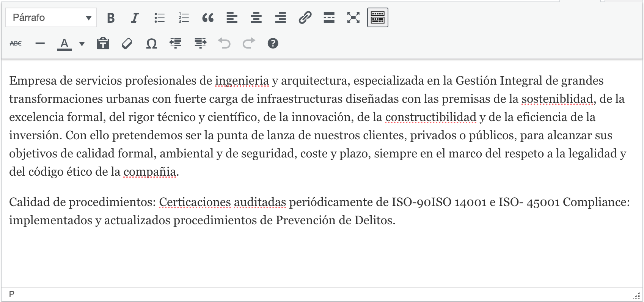Image resolution: width=644 pixels, height=302 pixels.
Task: Place cursor in the Calidad de procedimientos paragraph
Action: click(x=319, y=211)
